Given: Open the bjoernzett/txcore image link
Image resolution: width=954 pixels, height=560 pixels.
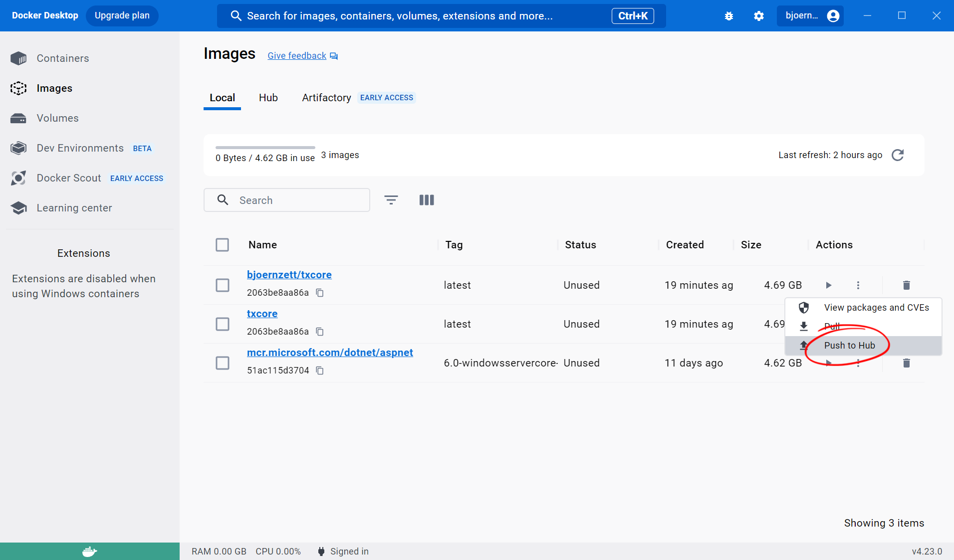Looking at the screenshot, I should [x=289, y=275].
